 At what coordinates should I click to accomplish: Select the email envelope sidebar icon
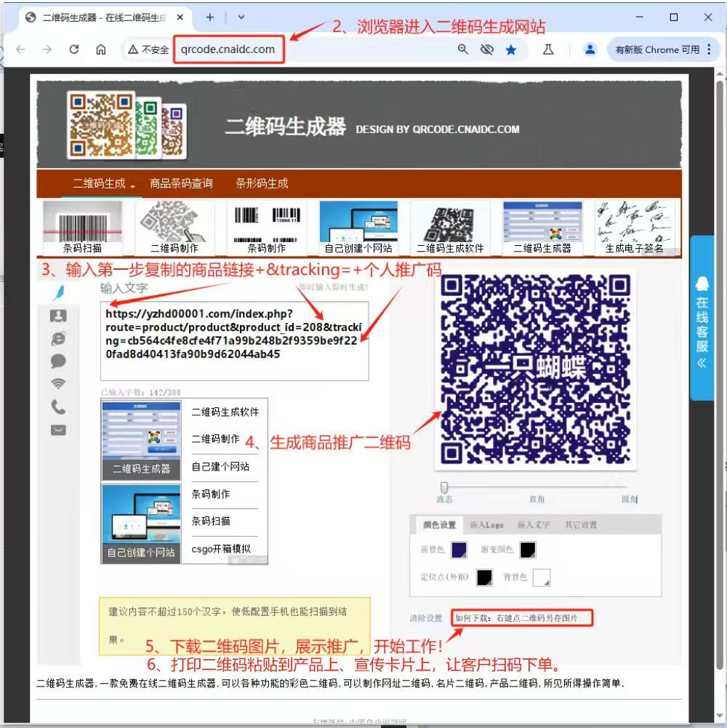(58, 430)
